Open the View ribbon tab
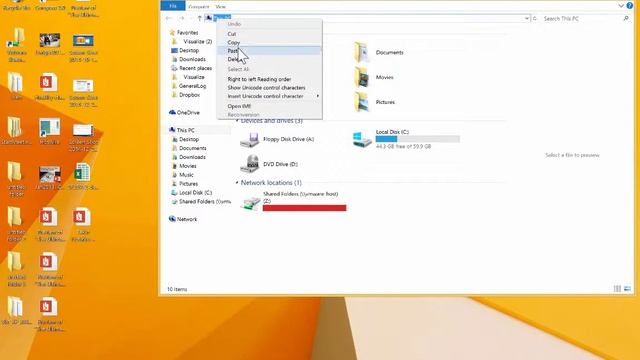 [x=220, y=7]
